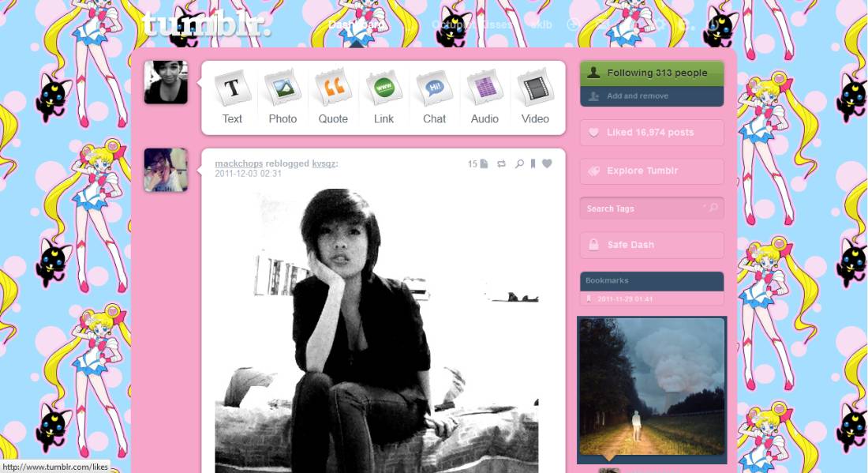Open the Following 313 people list
The width and height of the screenshot is (868, 473).
point(652,73)
